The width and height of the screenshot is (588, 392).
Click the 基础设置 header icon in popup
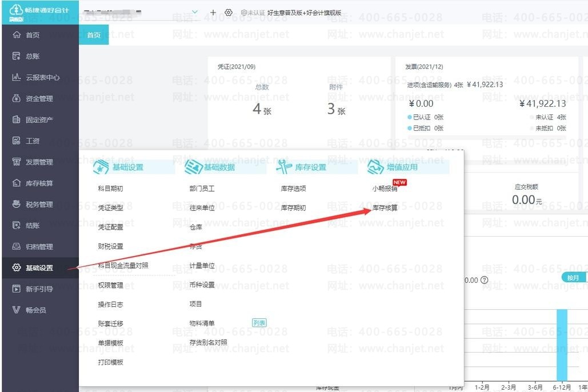101,167
